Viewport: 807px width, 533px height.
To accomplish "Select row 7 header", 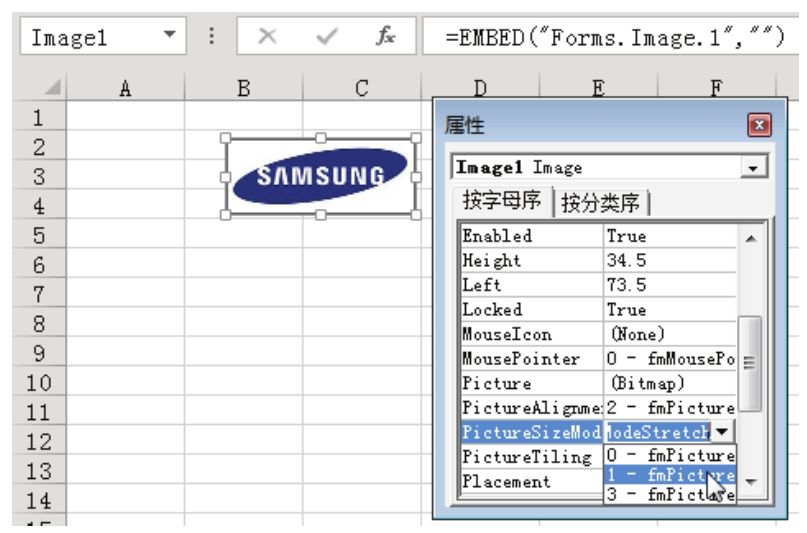I will coord(35,295).
